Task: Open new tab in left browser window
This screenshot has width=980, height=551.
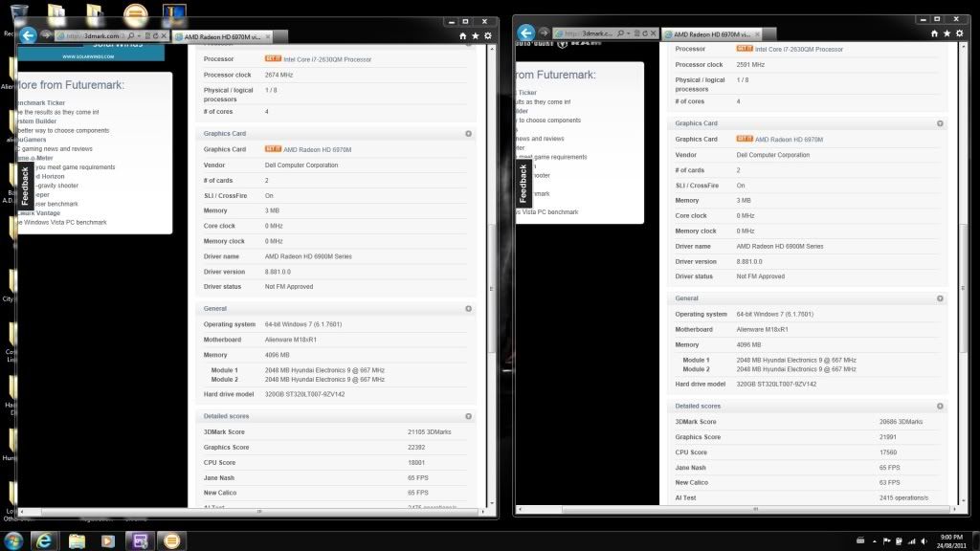Action: [x=280, y=37]
